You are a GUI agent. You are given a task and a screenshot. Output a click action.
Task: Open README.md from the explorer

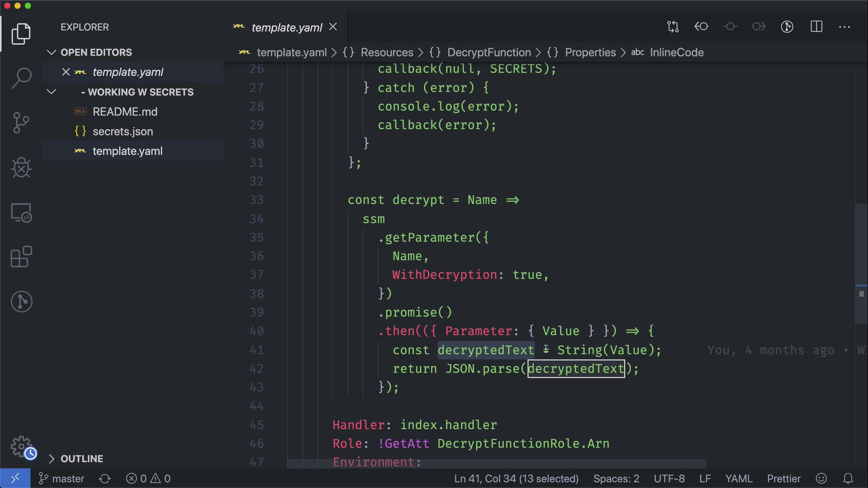pyautogui.click(x=125, y=112)
